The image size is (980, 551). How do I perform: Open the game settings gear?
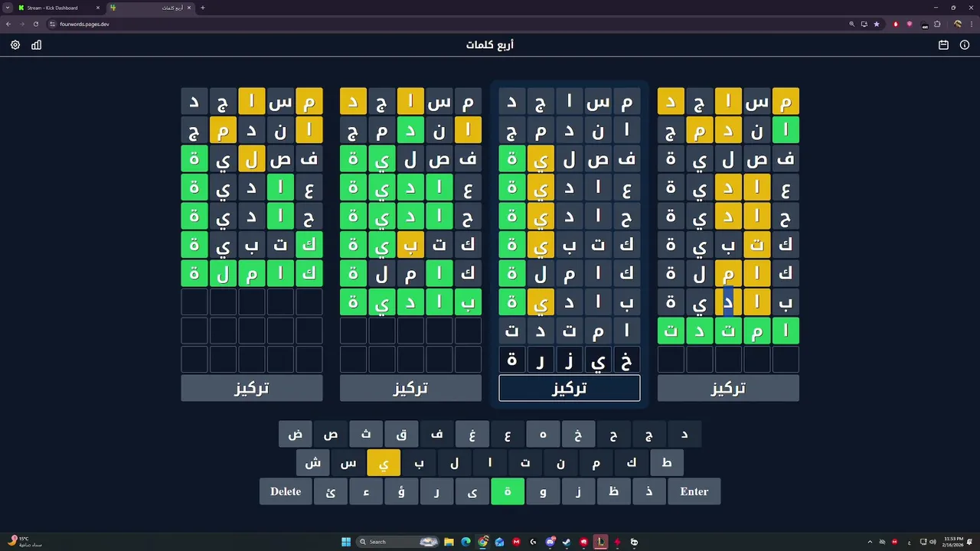tap(15, 45)
